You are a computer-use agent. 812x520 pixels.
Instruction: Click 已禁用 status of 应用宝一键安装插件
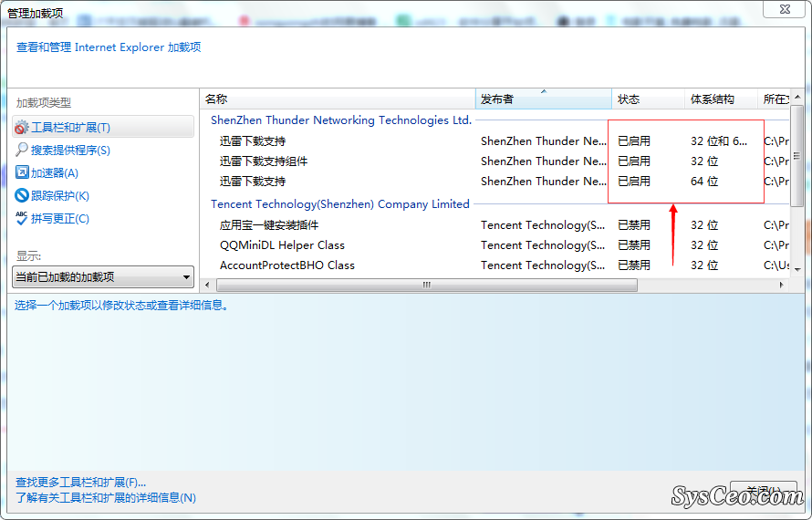pyautogui.click(x=634, y=224)
